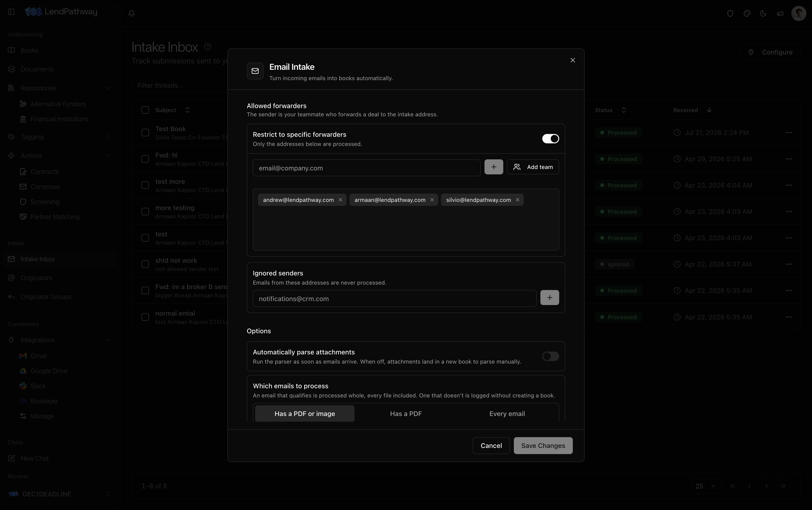Select the Every email option
Image resolution: width=812 pixels, height=510 pixels.
click(x=507, y=414)
